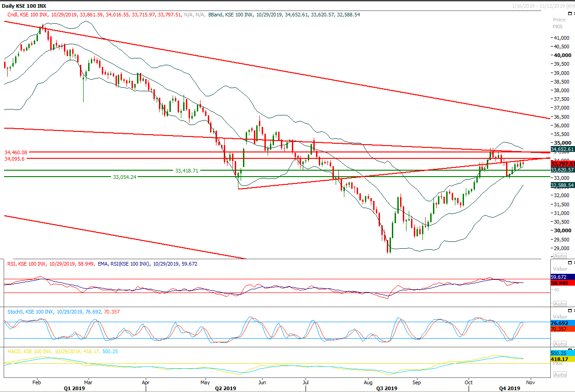The image size is (575, 392).
Task: Select the Daily KSE 100 INX chart title
Action: [24, 5]
